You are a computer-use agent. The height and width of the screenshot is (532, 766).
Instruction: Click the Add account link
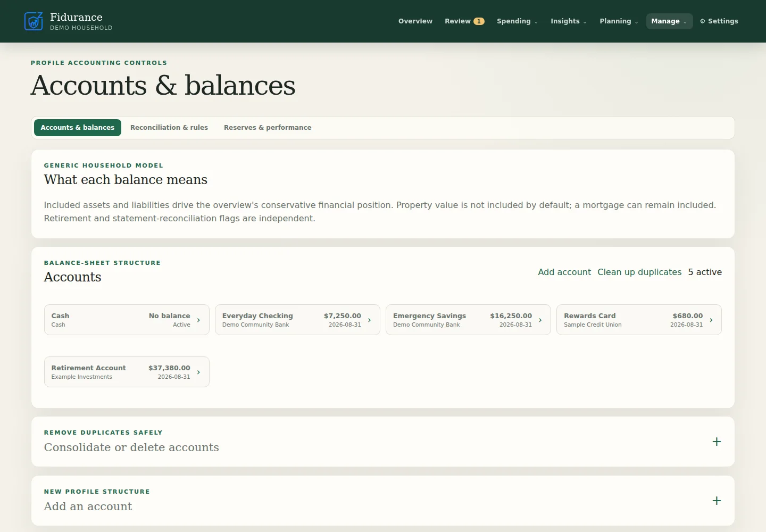pos(564,272)
